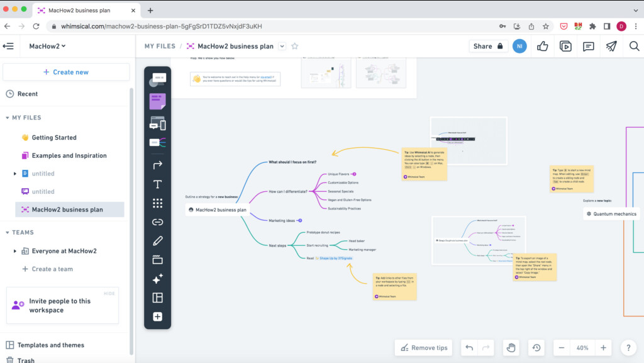Open the version history icon
The image size is (644, 363).
click(536, 347)
